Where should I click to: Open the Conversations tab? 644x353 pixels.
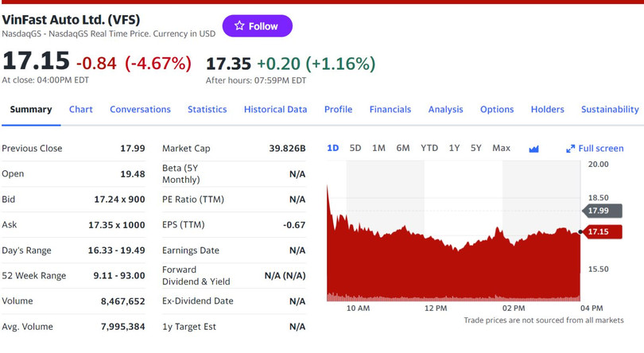(140, 110)
